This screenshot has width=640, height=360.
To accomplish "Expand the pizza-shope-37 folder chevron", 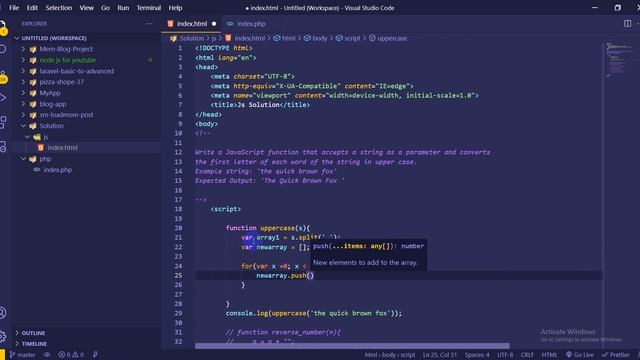I will [23, 82].
